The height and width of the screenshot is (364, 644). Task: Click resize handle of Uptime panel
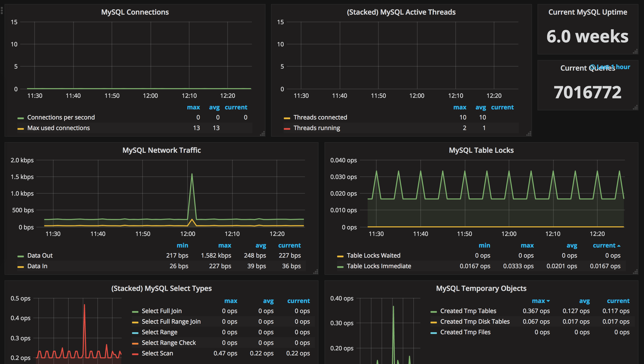pos(635,52)
